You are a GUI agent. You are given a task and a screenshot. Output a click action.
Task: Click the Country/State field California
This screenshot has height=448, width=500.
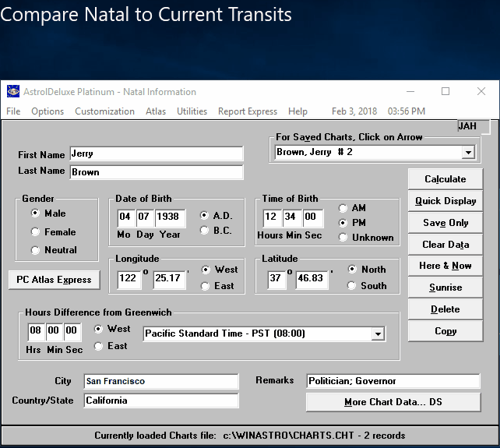pyautogui.click(x=160, y=400)
